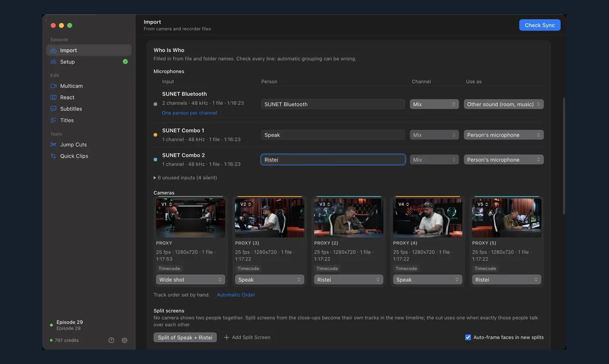The height and width of the screenshot is (364, 609).
Task: Open the Speak dropdown under PROXY (4)
Action: [x=428, y=280]
